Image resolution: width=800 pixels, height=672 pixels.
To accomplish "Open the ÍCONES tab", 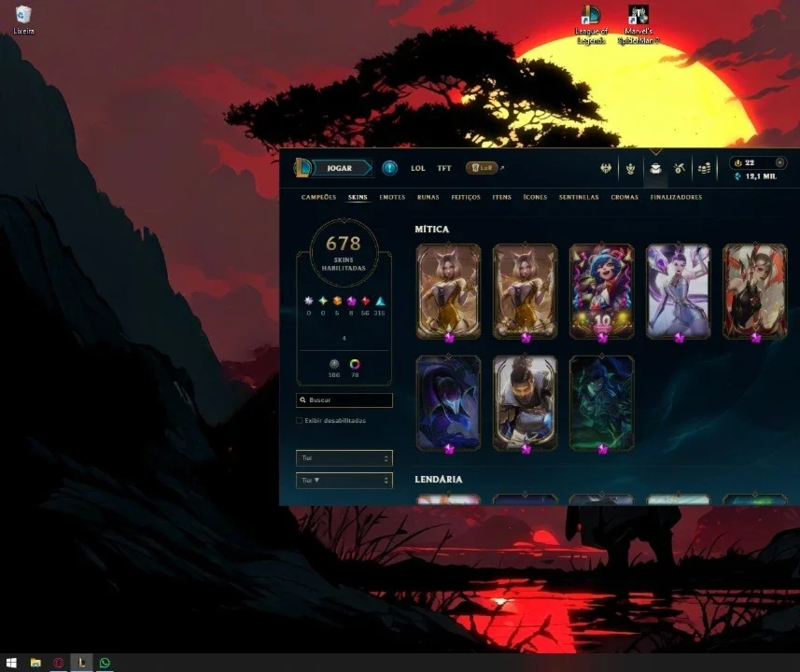I will pos(535,197).
